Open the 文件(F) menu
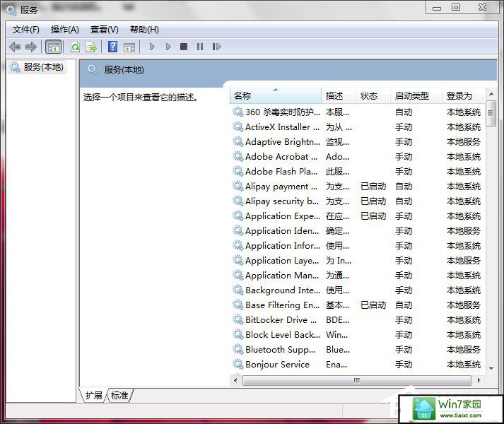This screenshot has height=424, width=504. coord(26,30)
